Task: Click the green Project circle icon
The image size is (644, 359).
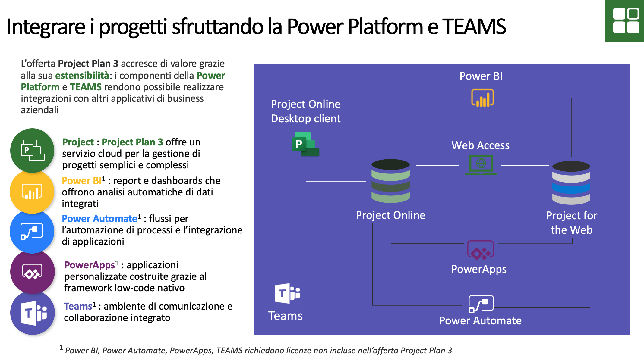Action: click(x=32, y=150)
